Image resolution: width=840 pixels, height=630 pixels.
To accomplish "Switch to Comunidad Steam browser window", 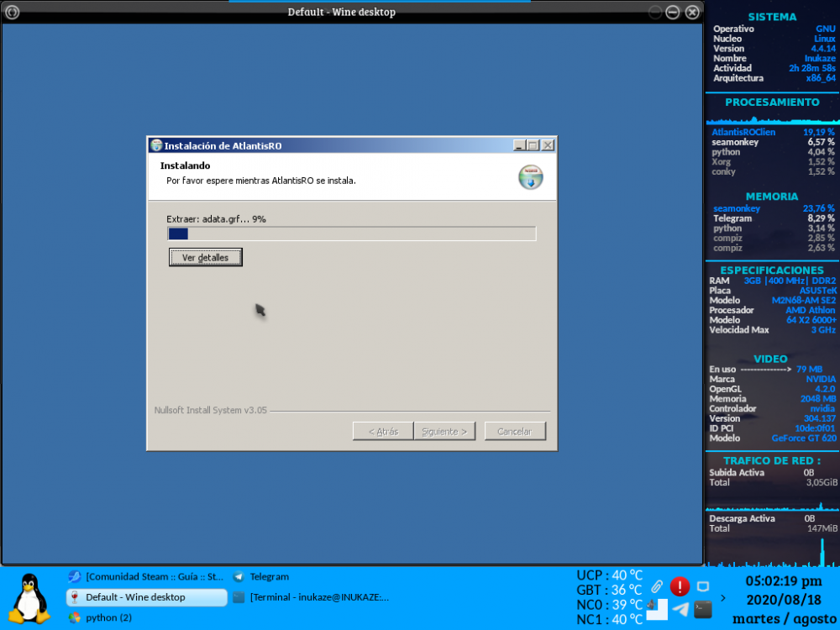I will pos(147,577).
